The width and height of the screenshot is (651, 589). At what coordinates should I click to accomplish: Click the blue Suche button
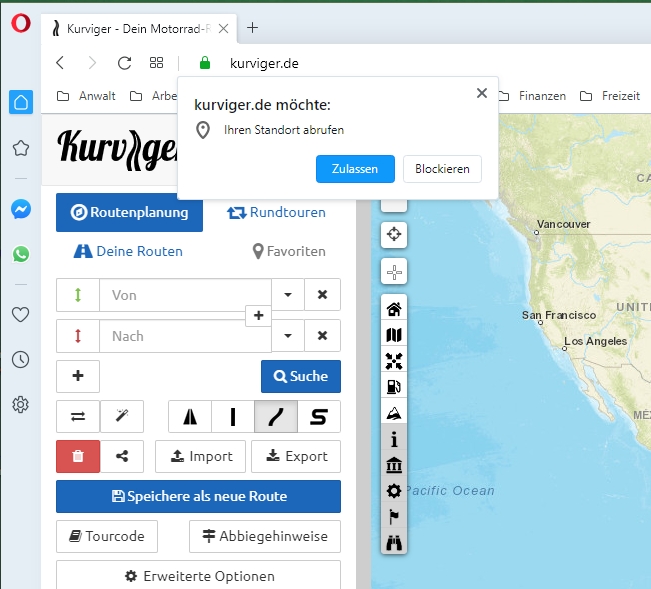(300, 376)
